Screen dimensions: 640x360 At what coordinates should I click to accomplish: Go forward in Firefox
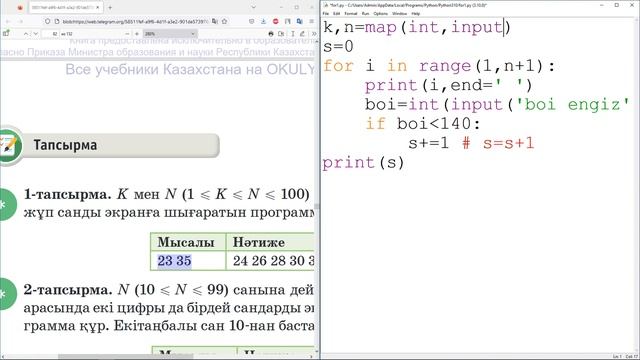[20, 21]
